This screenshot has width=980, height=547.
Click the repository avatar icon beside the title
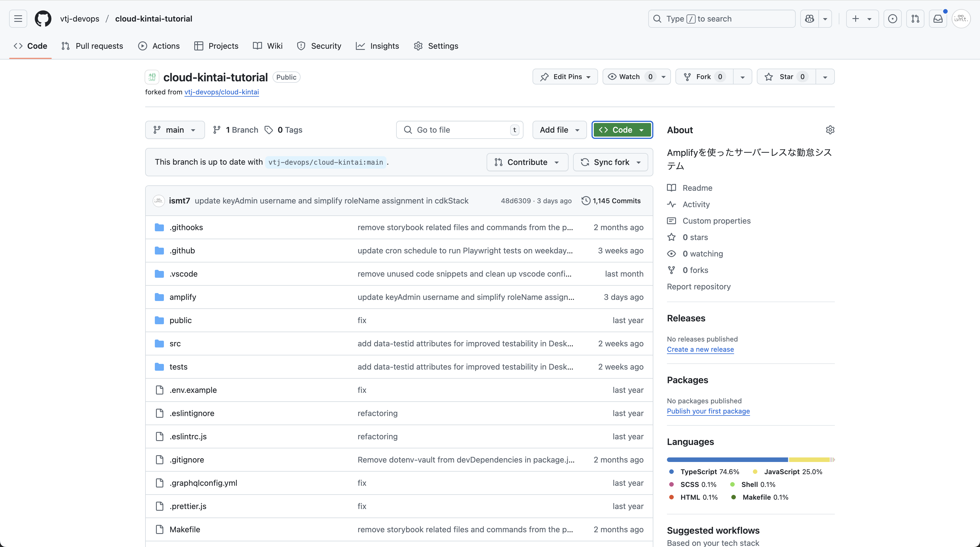(152, 77)
